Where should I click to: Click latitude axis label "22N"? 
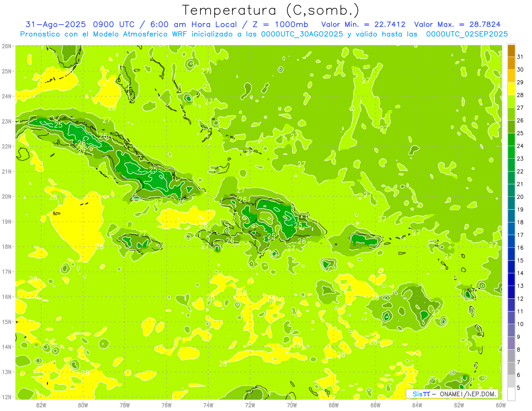pos(7,146)
